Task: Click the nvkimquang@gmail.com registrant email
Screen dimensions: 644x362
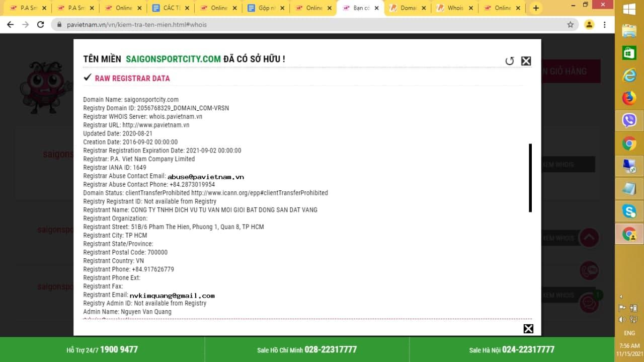Action: (172, 296)
